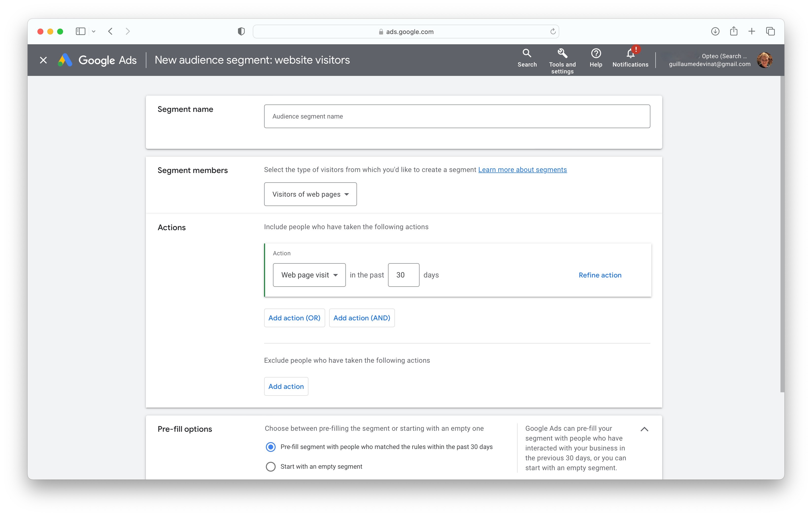Click the Safari share icon
Image resolution: width=812 pixels, height=516 pixels.
(x=734, y=31)
